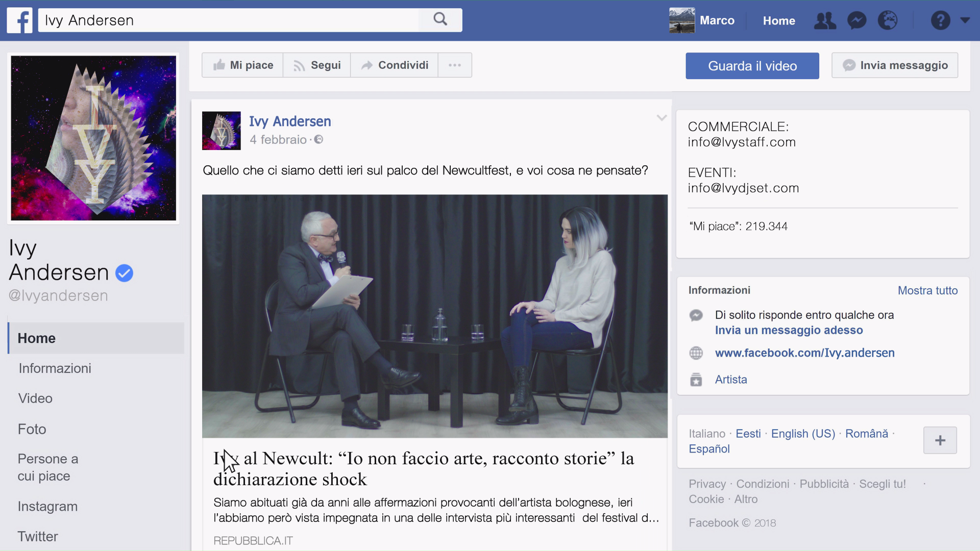The image size is (980, 551).
Task: Click the search magnifier icon
Action: pyautogui.click(x=440, y=20)
